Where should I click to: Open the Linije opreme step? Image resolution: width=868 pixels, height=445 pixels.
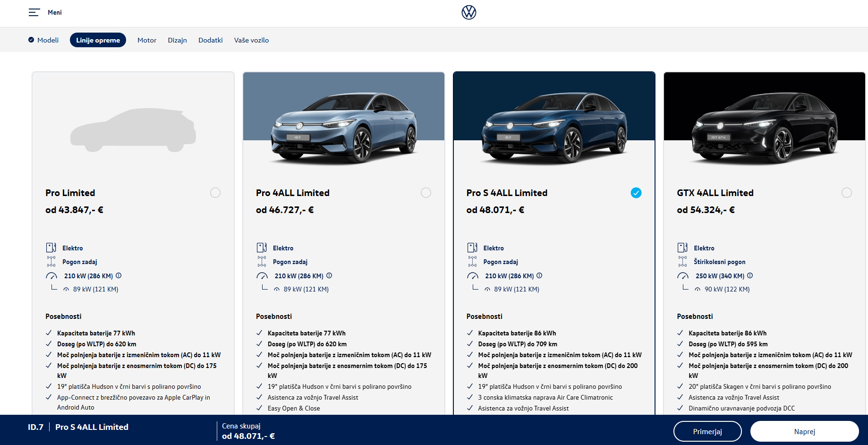pos(98,40)
